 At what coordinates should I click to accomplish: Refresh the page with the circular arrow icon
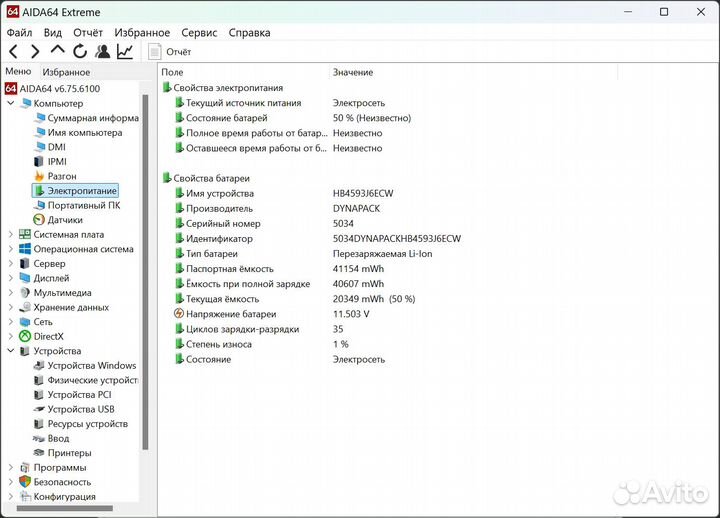[80, 51]
